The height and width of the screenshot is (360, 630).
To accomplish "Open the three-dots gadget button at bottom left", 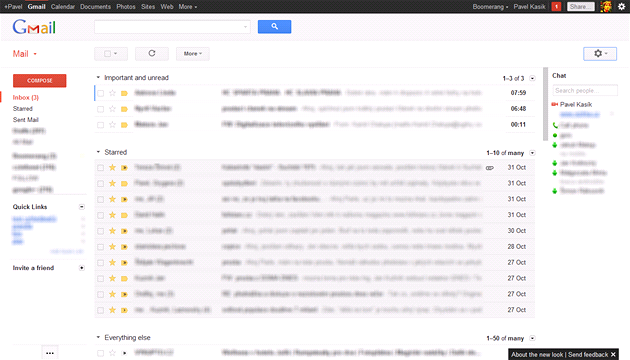I will click(x=50, y=353).
